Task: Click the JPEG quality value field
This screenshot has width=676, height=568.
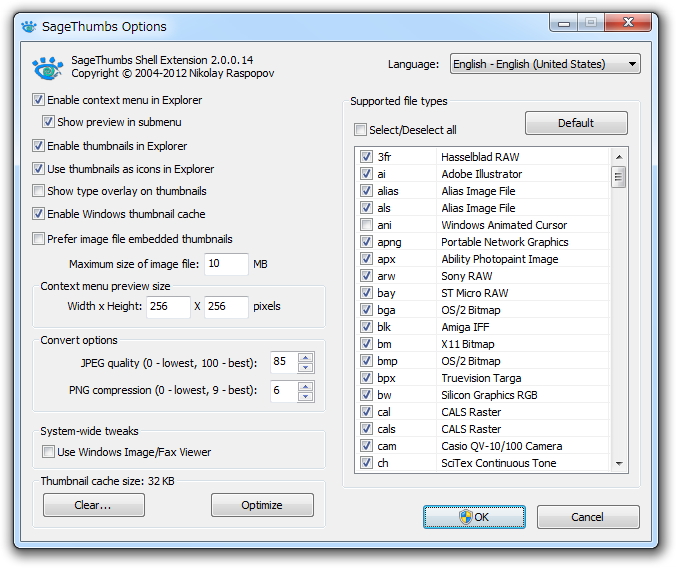Action: point(284,362)
